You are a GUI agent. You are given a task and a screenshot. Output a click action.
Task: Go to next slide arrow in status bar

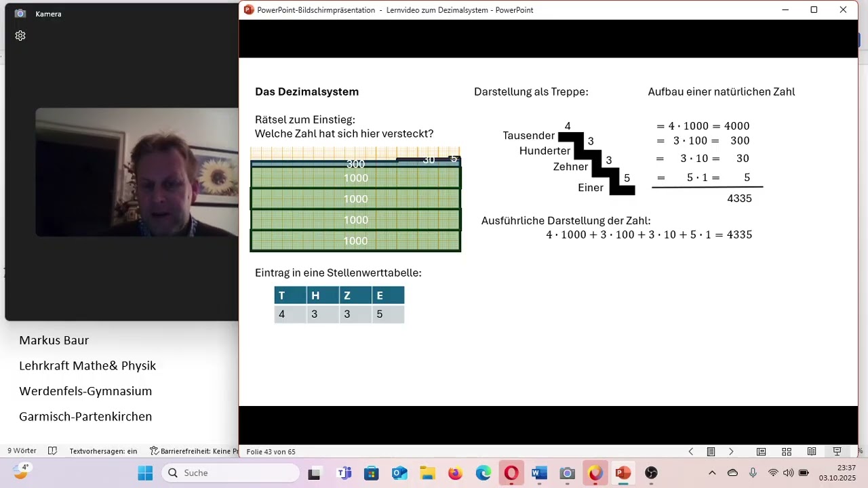pyautogui.click(x=731, y=451)
